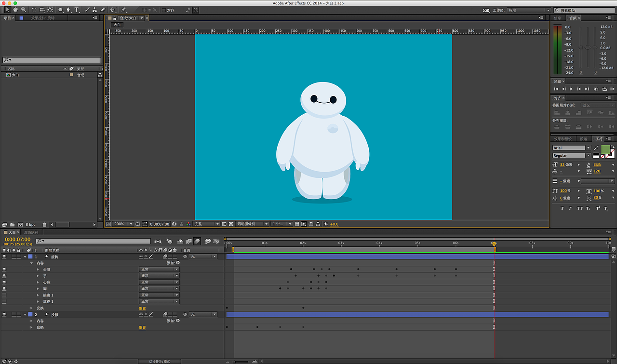Select the 大白 composition tab in the timeline
Viewport: 617px width, 364px height.
tap(12, 232)
